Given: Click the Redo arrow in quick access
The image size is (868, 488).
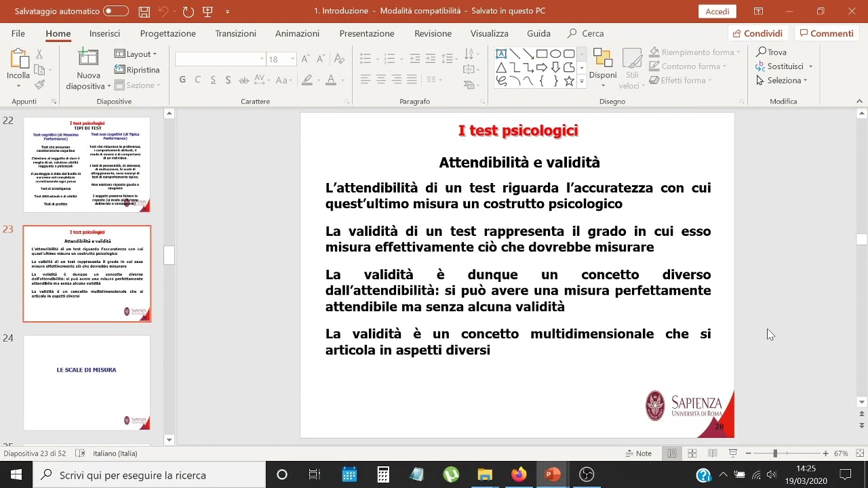Looking at the screenshot, I should [x=189, y=12].
